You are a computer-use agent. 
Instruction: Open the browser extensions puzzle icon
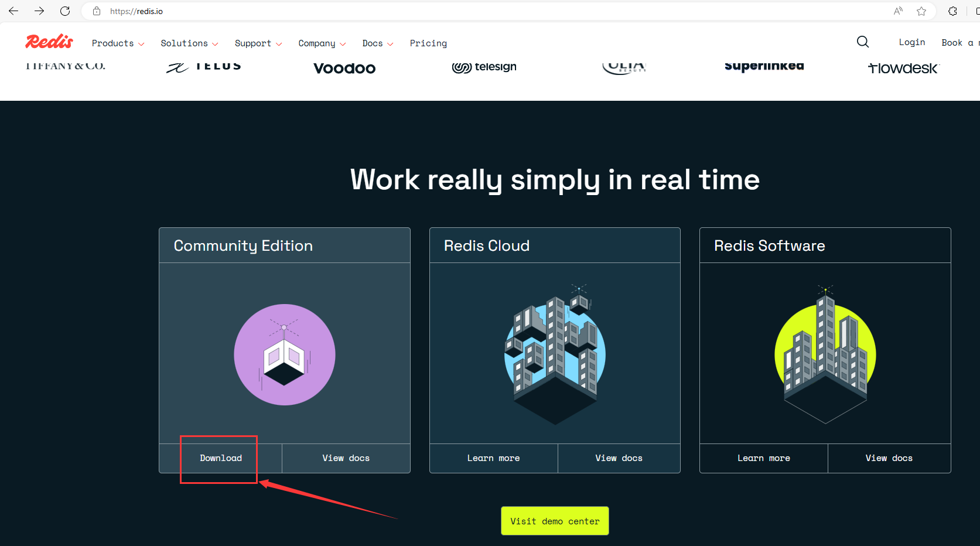click(x=953, y=11)
